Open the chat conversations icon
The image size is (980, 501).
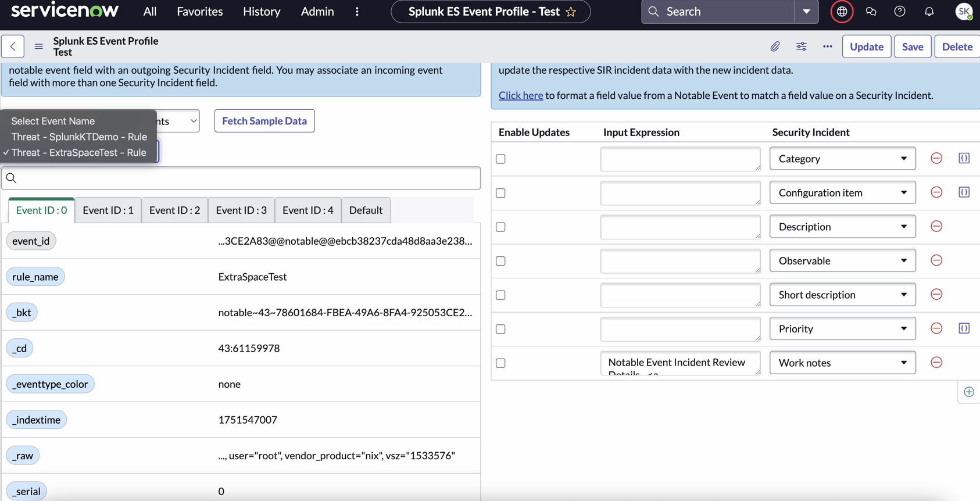[871, 12]
